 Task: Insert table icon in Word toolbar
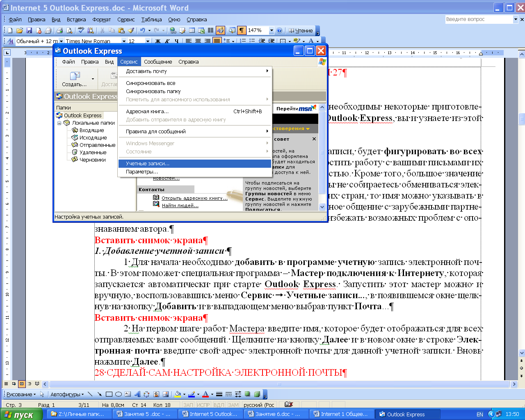192,30
